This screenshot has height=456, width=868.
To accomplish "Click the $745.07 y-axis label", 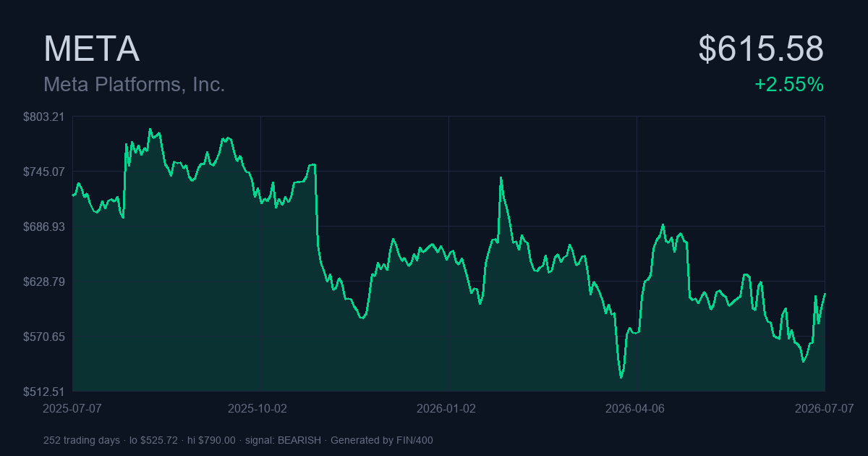I will [44, 172].
